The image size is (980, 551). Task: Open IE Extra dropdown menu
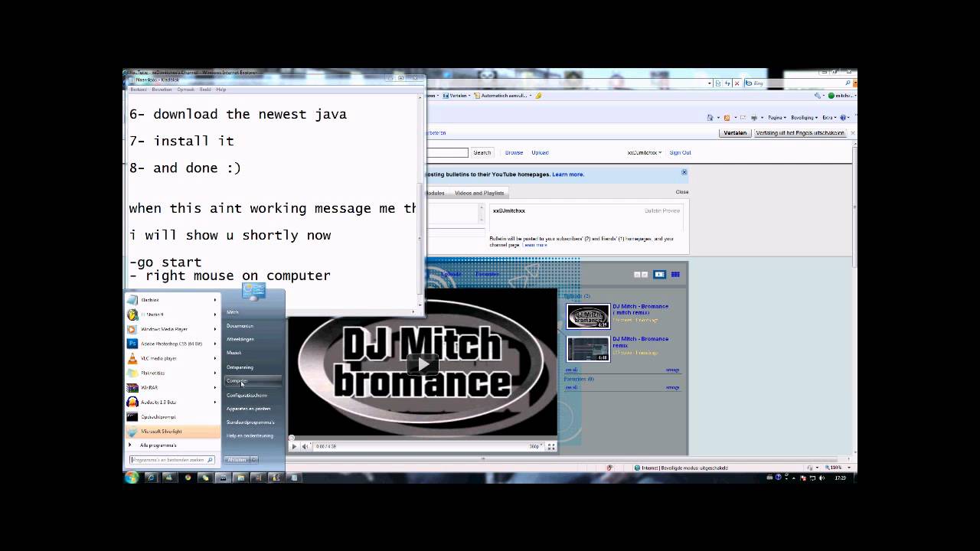pos(829,118)
